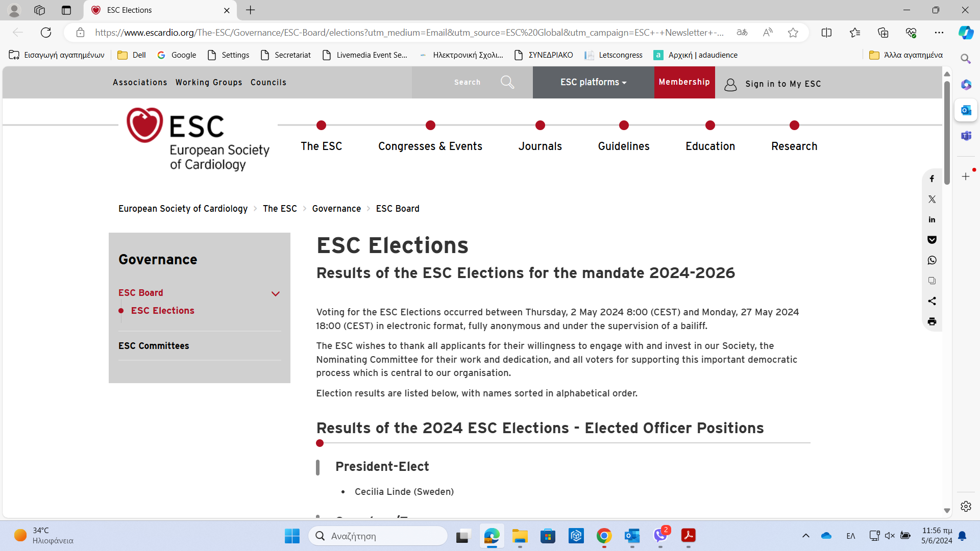This screenshot has width=980, height=551.
Task: Collapse ESC Board sidebar chevron
Action: (276, 293)
